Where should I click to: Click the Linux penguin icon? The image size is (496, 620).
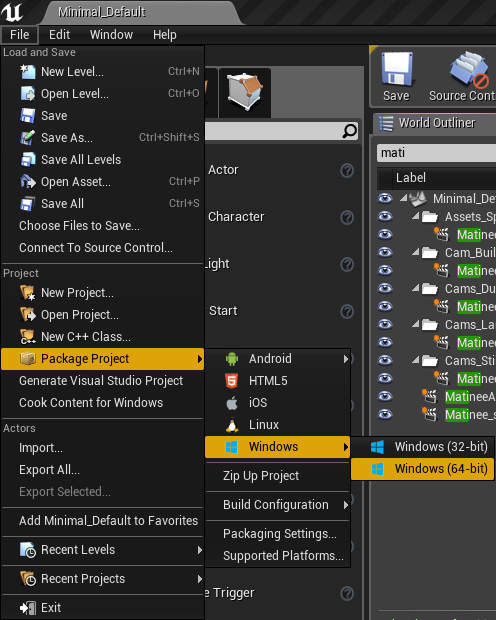[232, 425]
